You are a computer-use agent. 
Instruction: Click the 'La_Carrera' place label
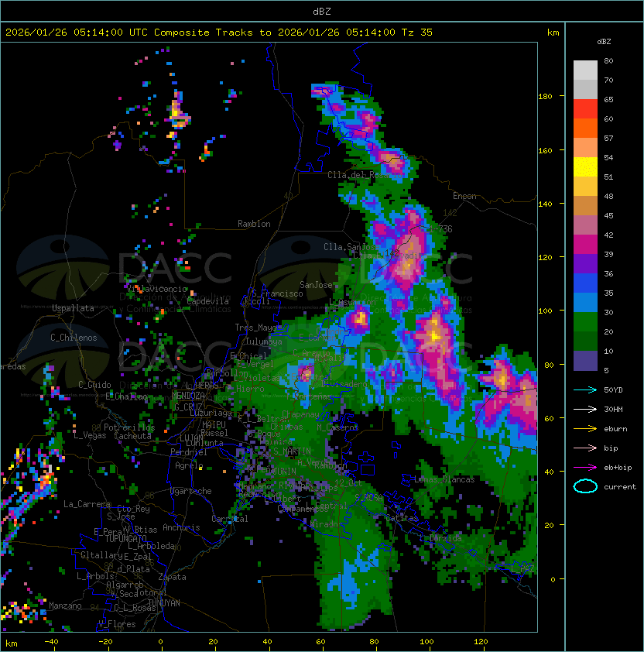[87, 504]
